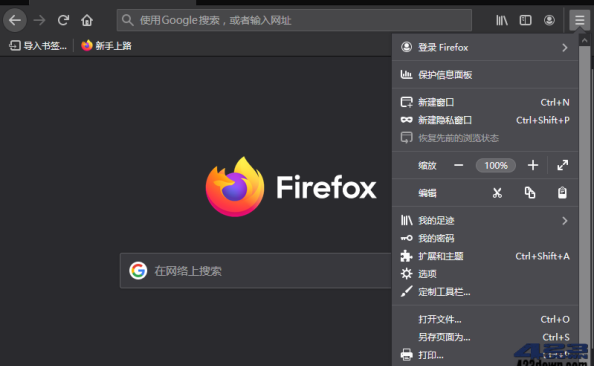Open the 导入书签 bookmark item
This screenshot has height=366, width=594.
pyautogui.click(x=38, y=46)
